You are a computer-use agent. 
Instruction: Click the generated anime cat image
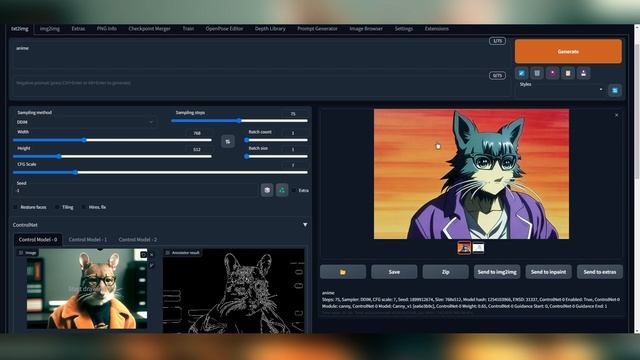471,174
